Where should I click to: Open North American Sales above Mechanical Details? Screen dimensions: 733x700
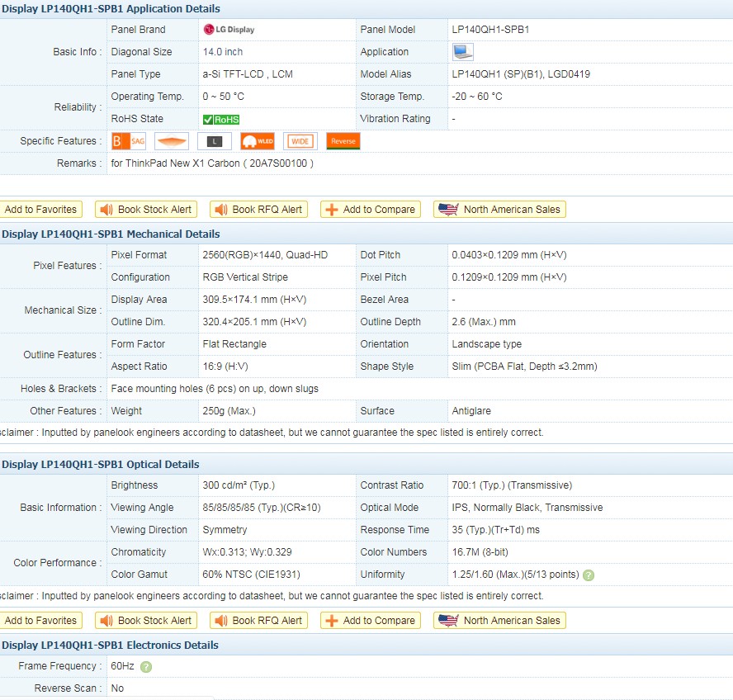pyautogui.click(x=499, y=210)
